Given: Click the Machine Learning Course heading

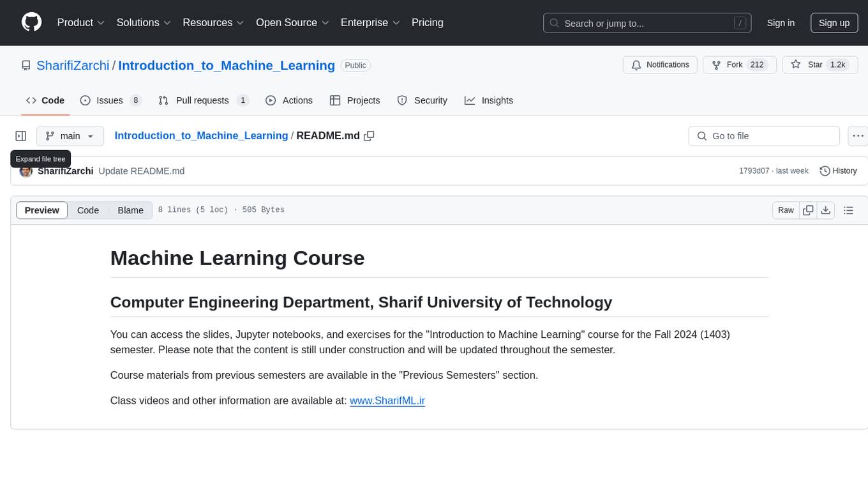Looking at the screenshot, I should tap(237, 258).
